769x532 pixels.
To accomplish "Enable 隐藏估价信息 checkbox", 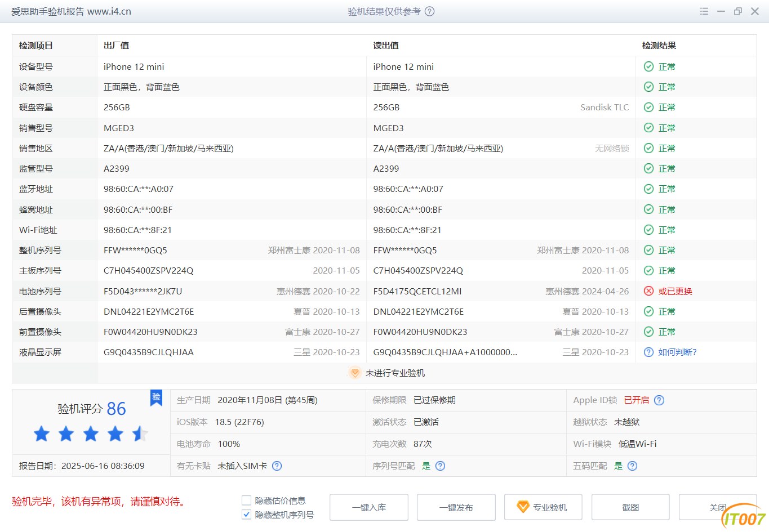I will click(x=246, y=500).
